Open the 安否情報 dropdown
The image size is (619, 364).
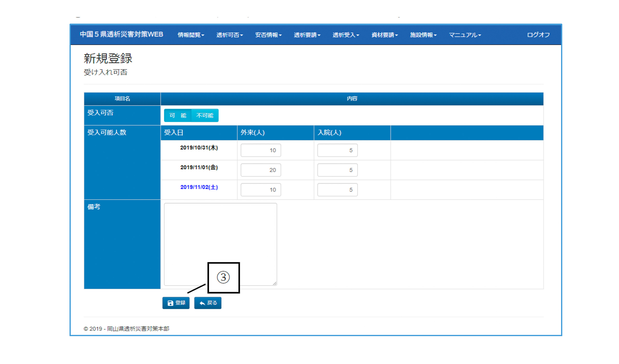268,35
